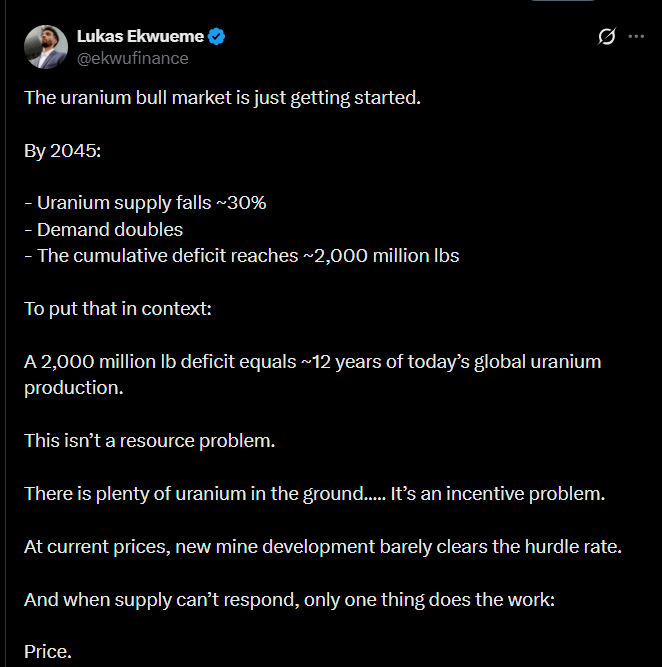
Task: Open the Lukas Ekwueme display name link
Action: point(140,37)
